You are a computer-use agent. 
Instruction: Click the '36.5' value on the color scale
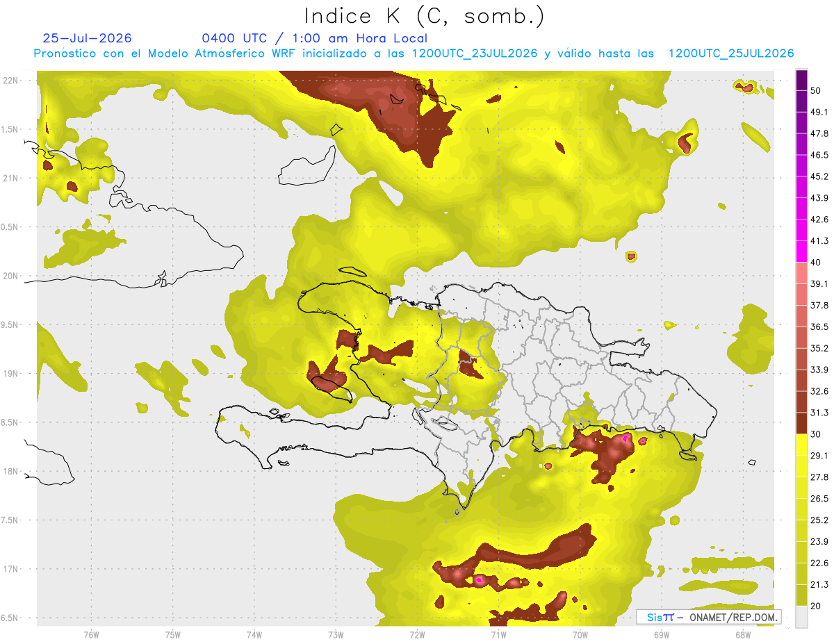pos(820,327)
